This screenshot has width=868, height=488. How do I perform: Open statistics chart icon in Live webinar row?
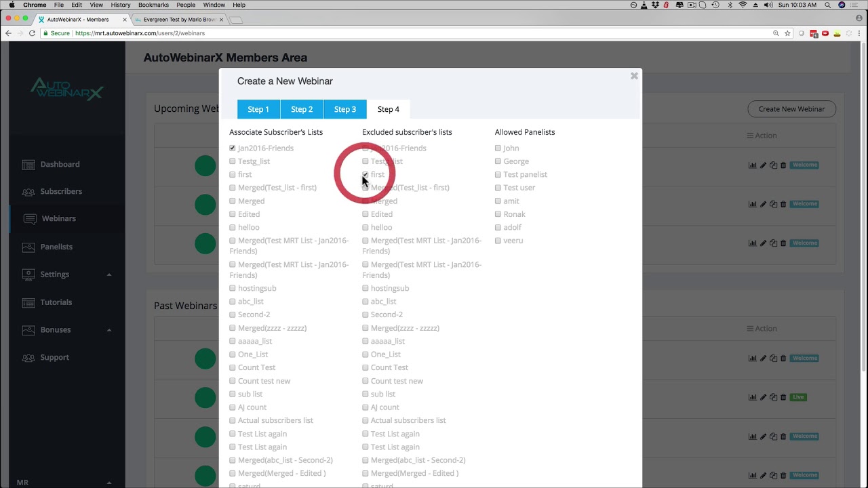pyautogui.click(x=753, y=397)
